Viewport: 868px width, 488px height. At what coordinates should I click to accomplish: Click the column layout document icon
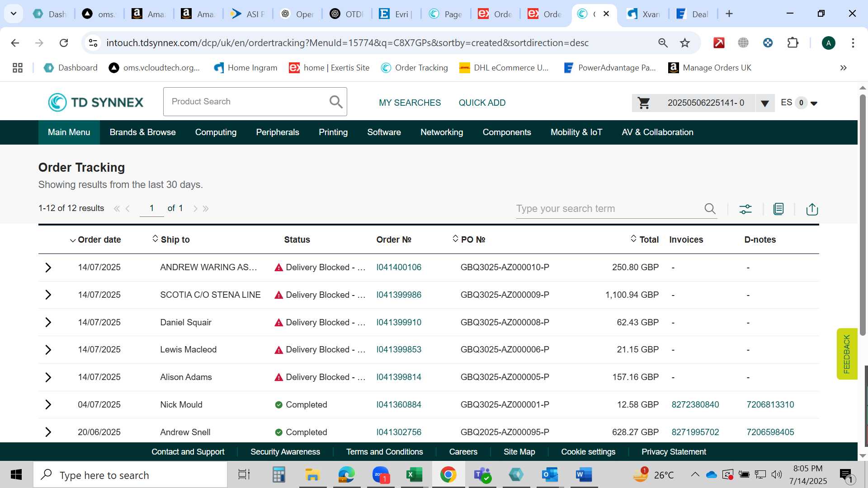click(x=778, y=209)
